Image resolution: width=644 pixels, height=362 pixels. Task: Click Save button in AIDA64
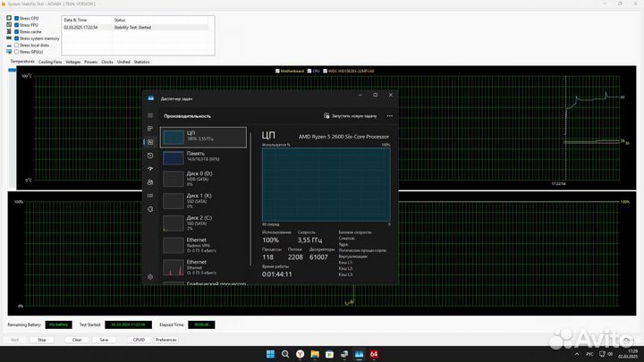click(x=104, y=340)
